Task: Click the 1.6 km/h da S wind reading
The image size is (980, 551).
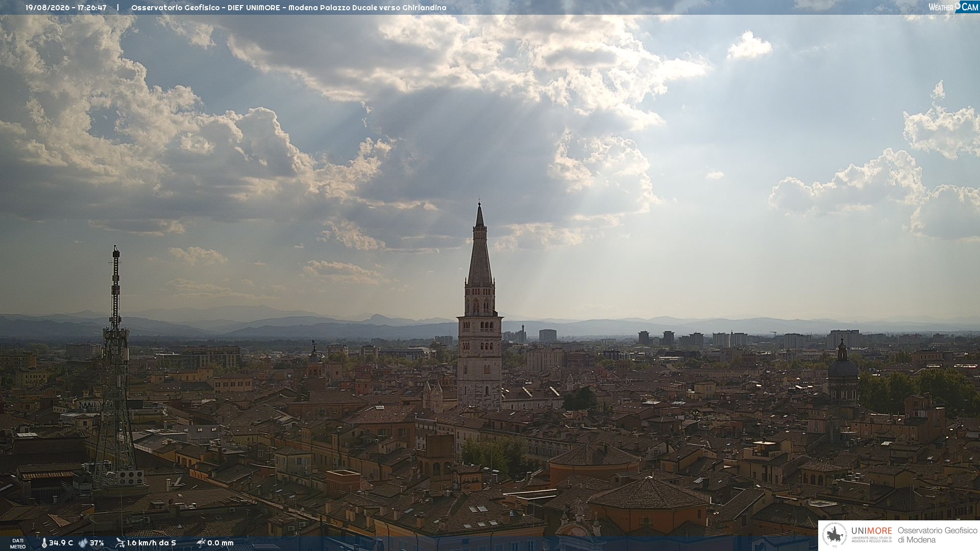Action: [x=152, y=543]
